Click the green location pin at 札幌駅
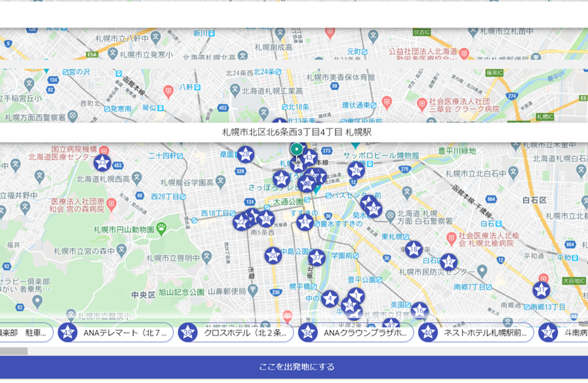This screenshot has width=588, height=383. 296,150
